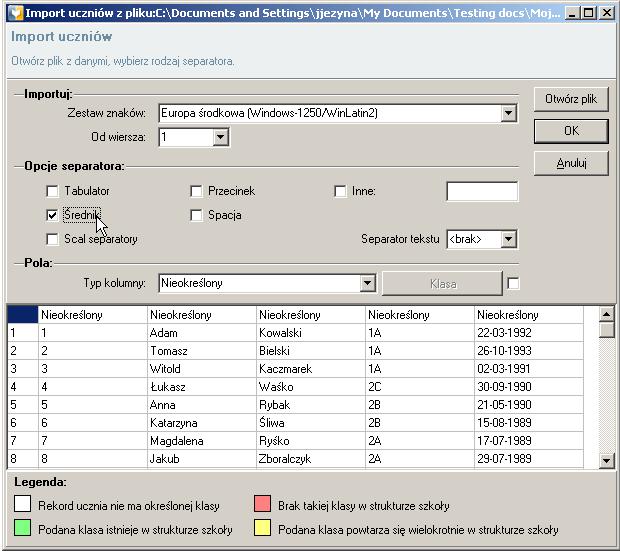The width and height of the screenshot is (620, 551).
Task: Click the dark blue corner cell of the table
Action: (23, 315)
